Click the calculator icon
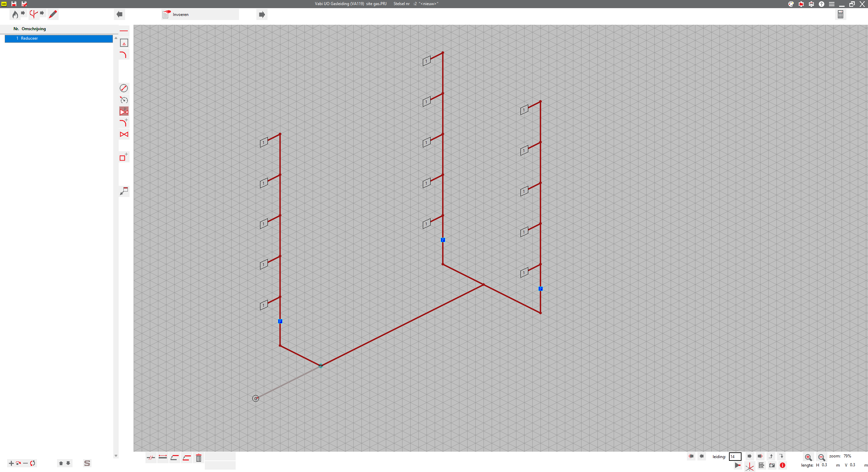 click(x=840, y=14)
